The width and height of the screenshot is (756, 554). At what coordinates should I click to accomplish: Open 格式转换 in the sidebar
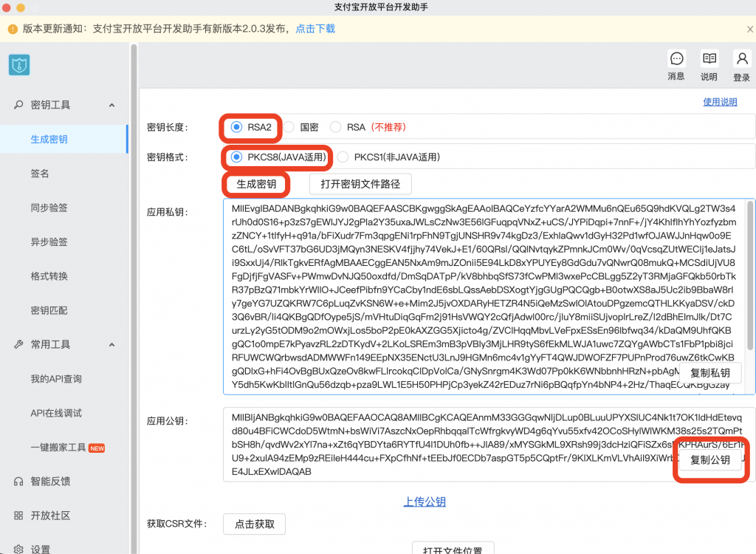pyautogui.click(x=49, y=276)
